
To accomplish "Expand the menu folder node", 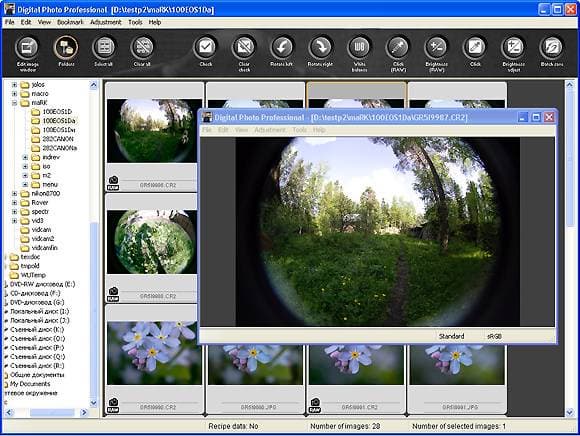I will pos(25,185).
